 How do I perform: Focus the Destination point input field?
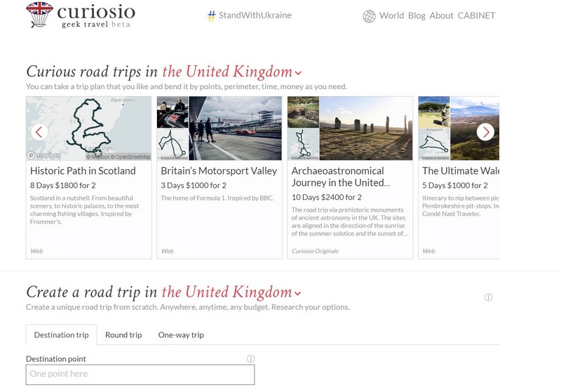point(140,374)
